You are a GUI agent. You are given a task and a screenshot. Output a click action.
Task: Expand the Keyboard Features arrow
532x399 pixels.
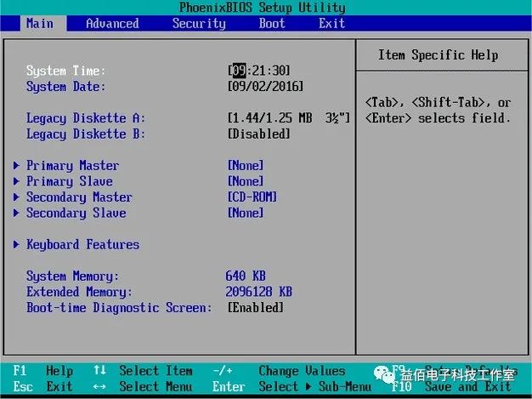pos(16,244)
